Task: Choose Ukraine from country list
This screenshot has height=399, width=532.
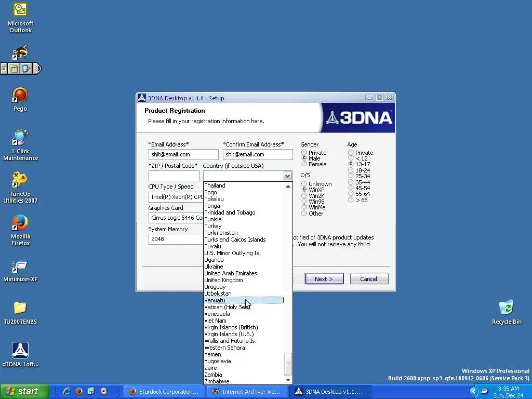Action: click(x=244, y=267)
